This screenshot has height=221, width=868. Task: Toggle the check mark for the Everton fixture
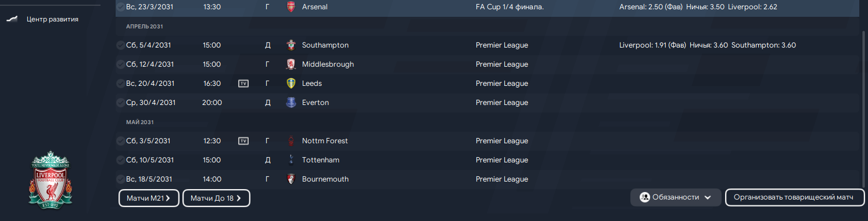(x=120, y=103)
